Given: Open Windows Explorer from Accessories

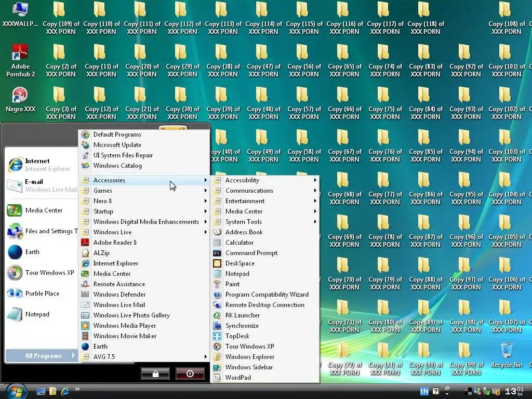Looking at the screenshot, I should click(264, 357).
